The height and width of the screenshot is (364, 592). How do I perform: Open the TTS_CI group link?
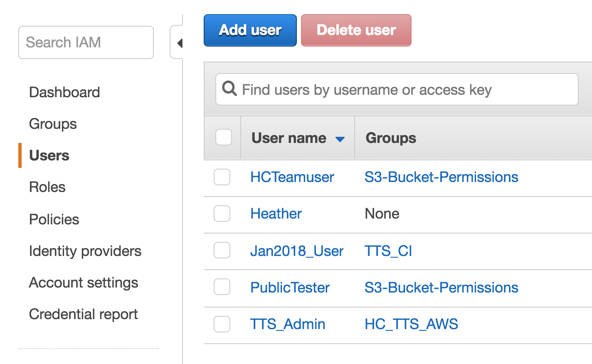[388, 251]
